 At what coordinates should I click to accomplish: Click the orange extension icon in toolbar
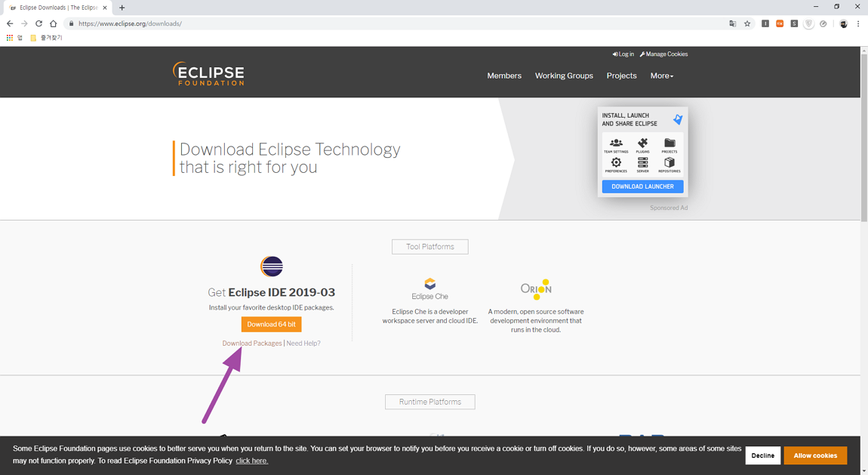(780, 23)
